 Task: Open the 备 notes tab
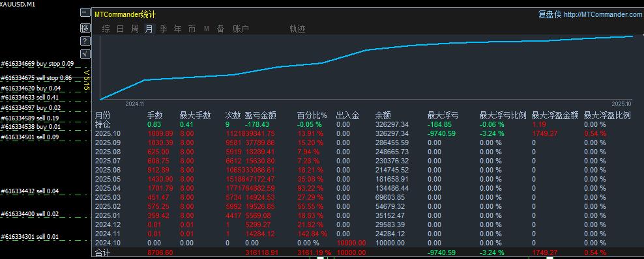coord(221,29)
